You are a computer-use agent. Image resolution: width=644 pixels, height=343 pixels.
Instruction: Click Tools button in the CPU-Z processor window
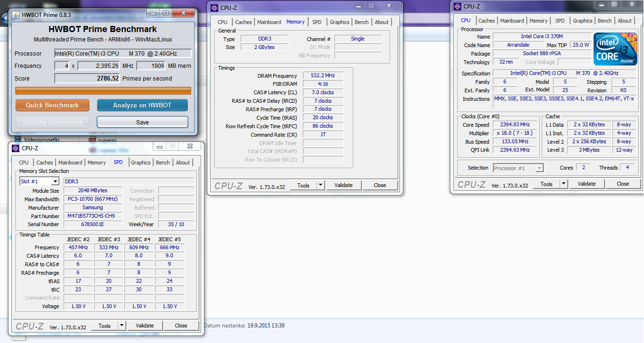pos(546,184)
